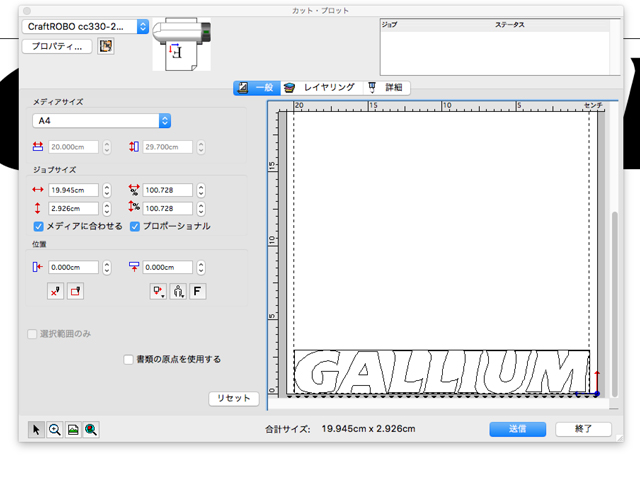The height and width of the screenshot is (480, 640).
Task: Expand the A4 media size dropdown
Action: 165,120
